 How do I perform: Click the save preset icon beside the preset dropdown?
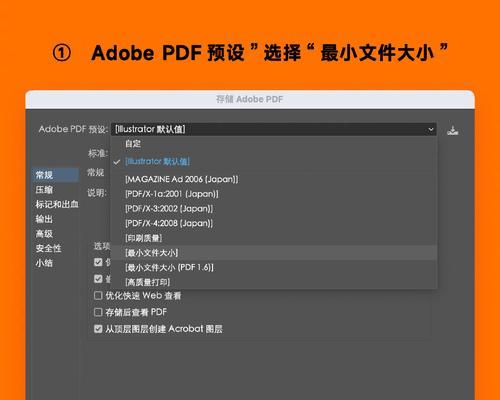[452, 131]
